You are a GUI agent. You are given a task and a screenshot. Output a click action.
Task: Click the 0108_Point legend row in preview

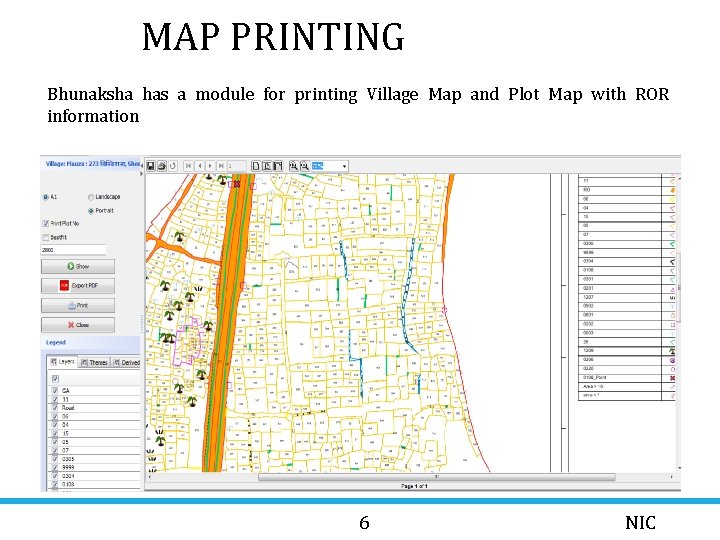pos(627,378)
